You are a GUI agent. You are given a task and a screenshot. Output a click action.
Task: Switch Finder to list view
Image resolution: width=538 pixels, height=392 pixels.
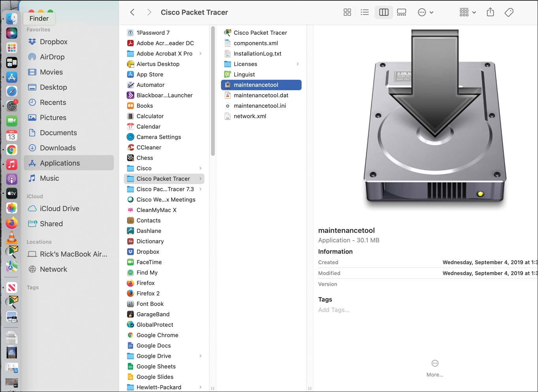click(365, 12)
